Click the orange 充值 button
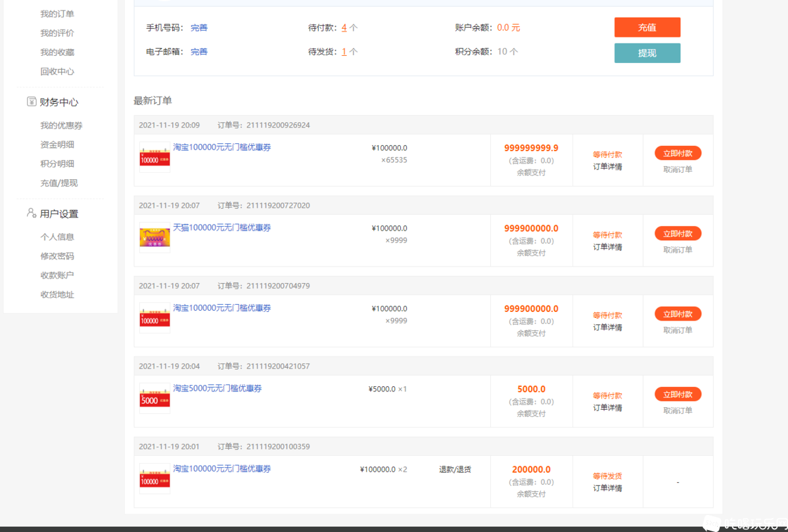Screen dimensions: 788x532 point(647,28)
